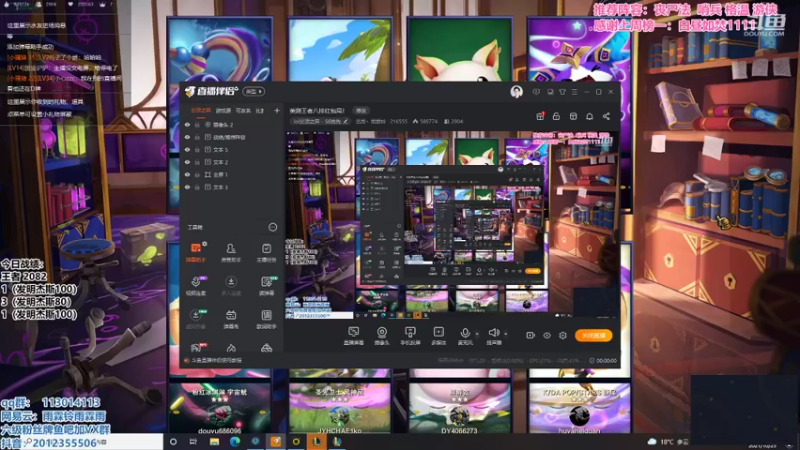
Task: Add a 手机投屏 phone mirroring source
Action: tap(410, 336)
